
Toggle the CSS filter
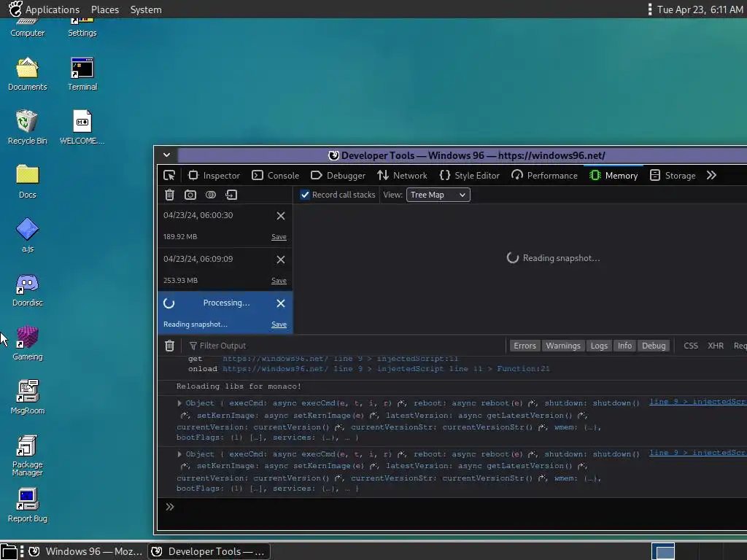(x=691, y=346)
